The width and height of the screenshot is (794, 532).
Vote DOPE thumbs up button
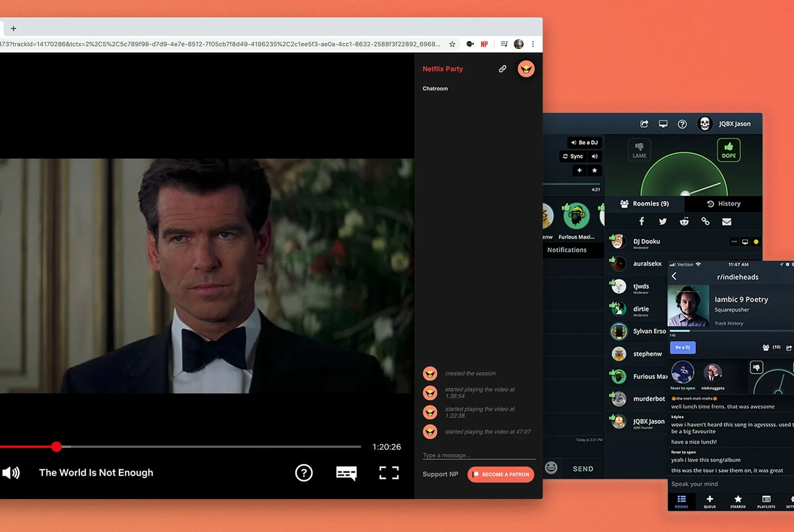point(729,150)
